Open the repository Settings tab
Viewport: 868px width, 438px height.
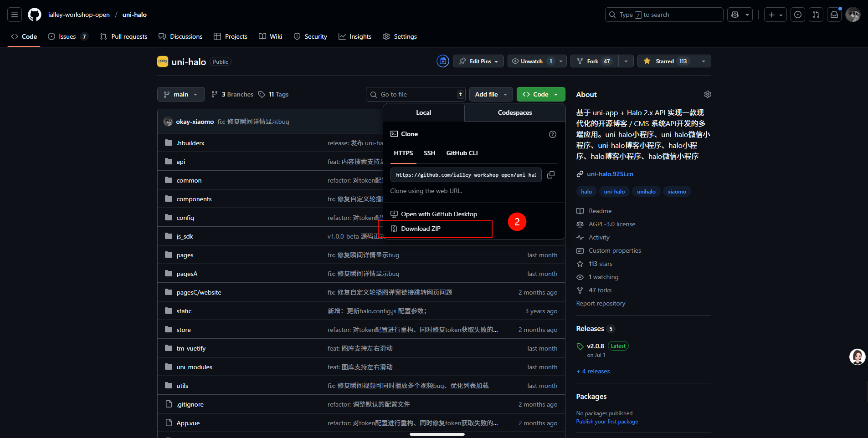(400, 36)
